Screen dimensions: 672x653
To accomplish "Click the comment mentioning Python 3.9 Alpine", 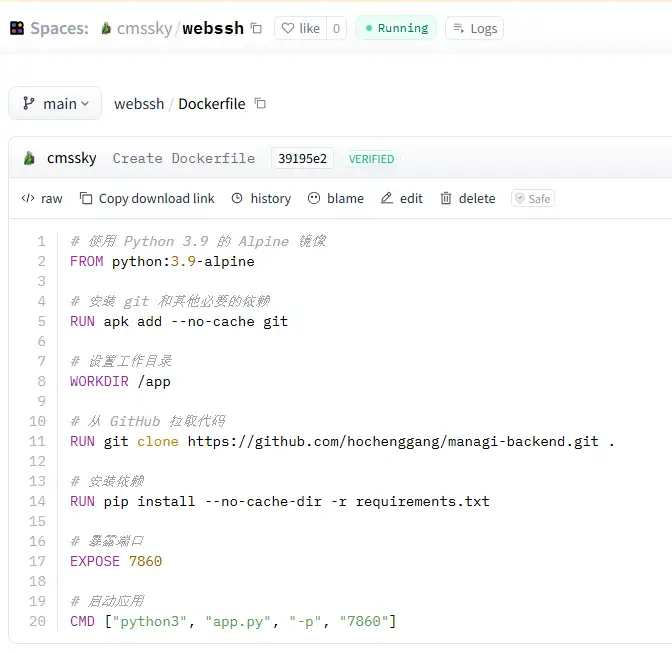I will (198, 241).
